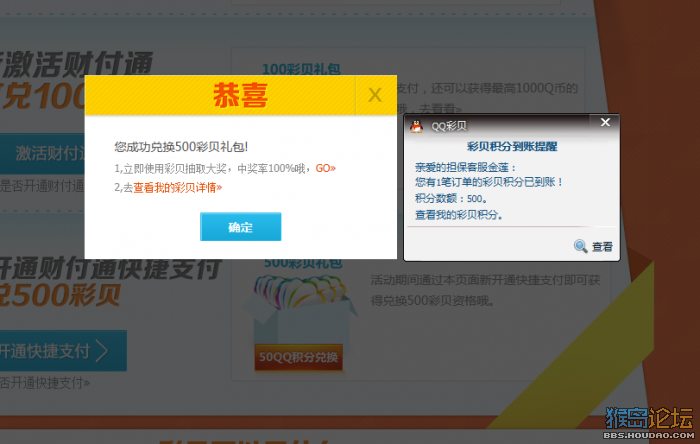Click the arrow chevron on 开通快捷支付
Viewport: 700px width, 444px height.
click(x=102, y=351)
